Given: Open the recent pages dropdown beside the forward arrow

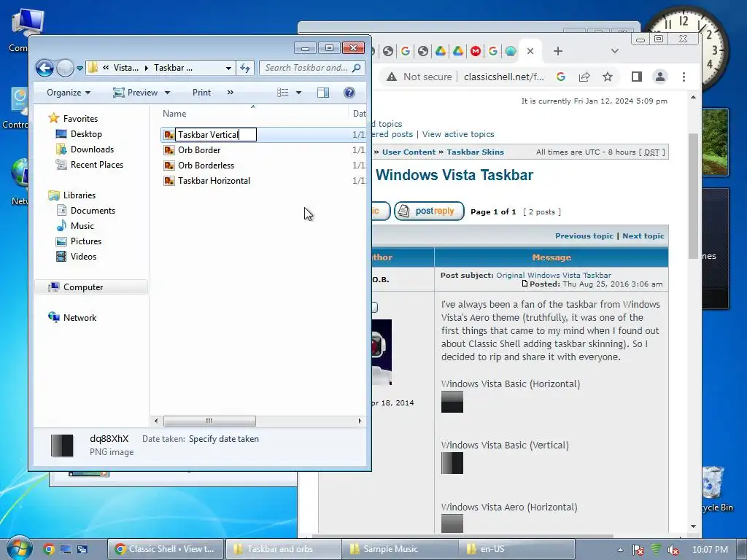Looking at the screenshot, I should (80, 69).
